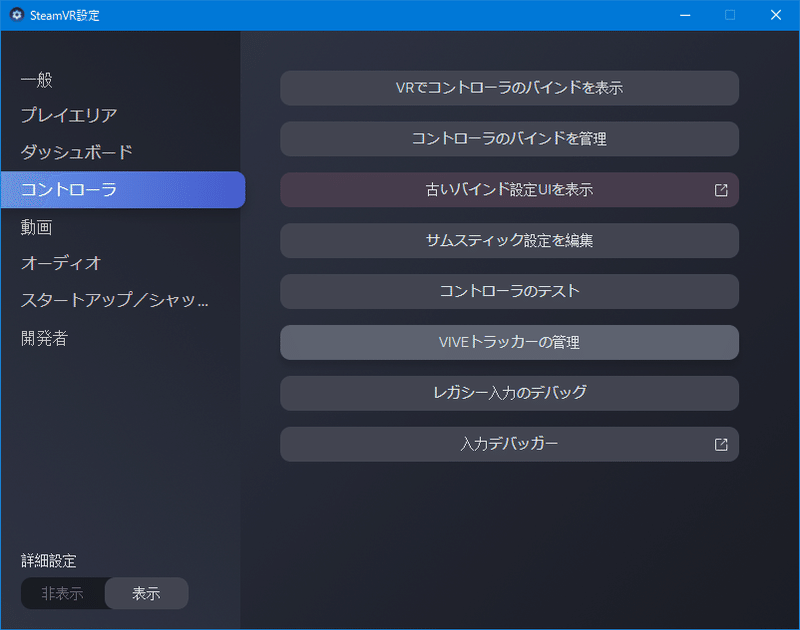Image resolution: width=800 pixels, height=630 pixels.
Task: Click the external-link icon on 入力デバッガー
Action: [x=722, y=444]
